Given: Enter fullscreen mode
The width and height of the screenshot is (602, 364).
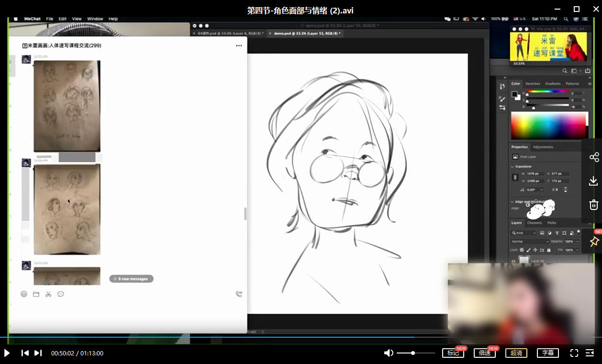Looking at the screenshot, I should 574,353.
